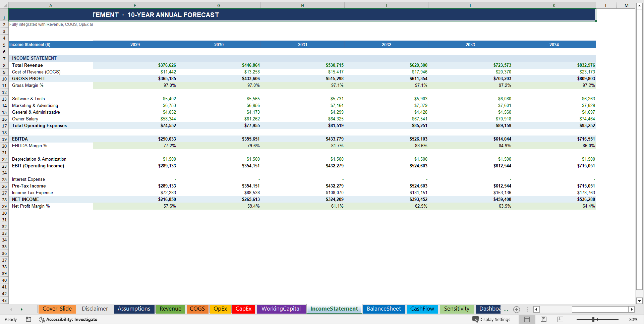644x324 pixels.
Task: View the Assumptions sheet
Action: tap(134, 309)
